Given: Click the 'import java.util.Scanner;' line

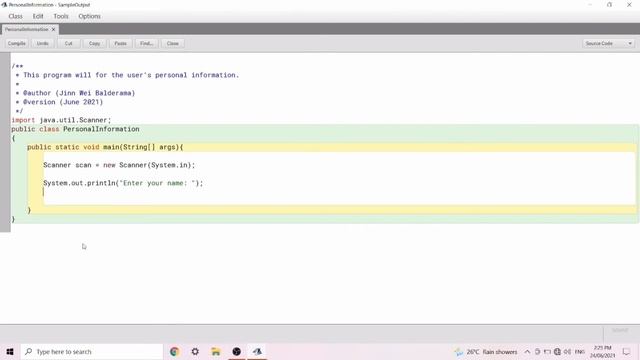Looking at the screenshot, I should pos(61,120).
